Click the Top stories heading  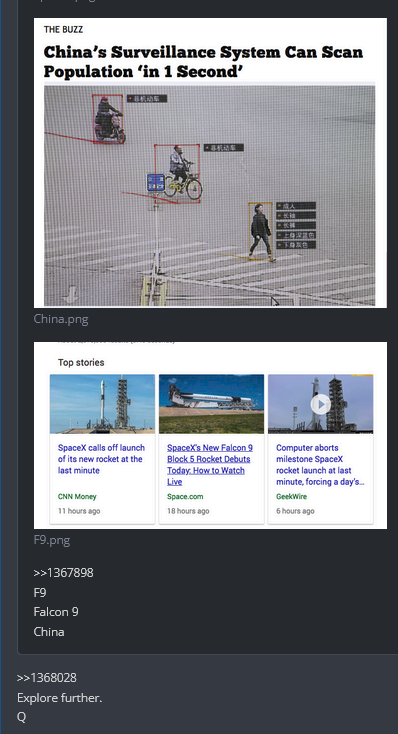[81, 362]
